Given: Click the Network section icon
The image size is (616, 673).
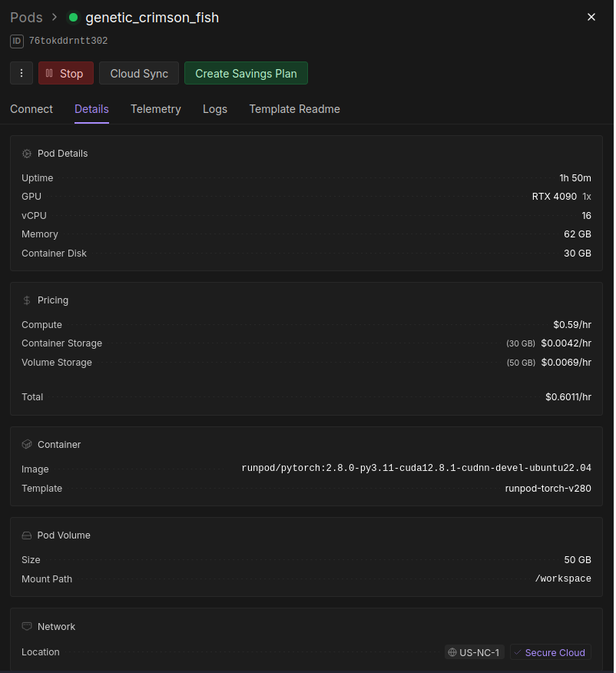Looking at the screenshot, I should click(27, 627).
